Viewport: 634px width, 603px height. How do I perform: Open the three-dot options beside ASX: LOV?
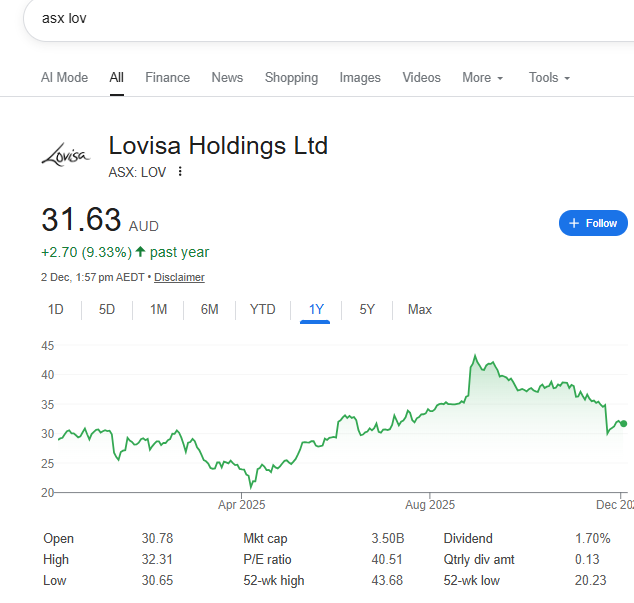coord(180,172)
